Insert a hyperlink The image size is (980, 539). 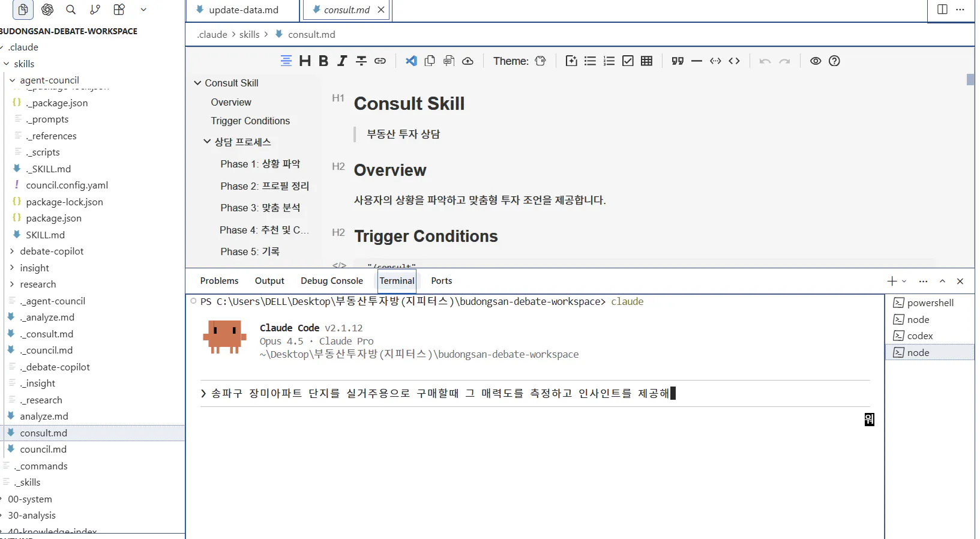coord(380,61)
